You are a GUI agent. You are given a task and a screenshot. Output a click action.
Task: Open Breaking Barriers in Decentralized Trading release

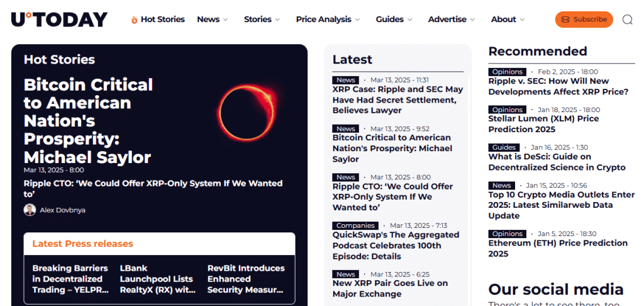(70, 279)
